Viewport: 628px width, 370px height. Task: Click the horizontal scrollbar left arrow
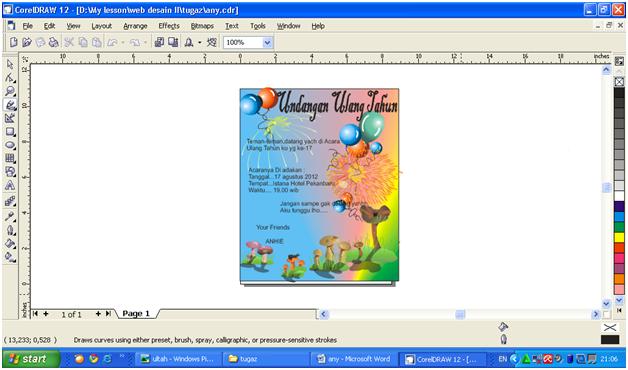[324, 314]
